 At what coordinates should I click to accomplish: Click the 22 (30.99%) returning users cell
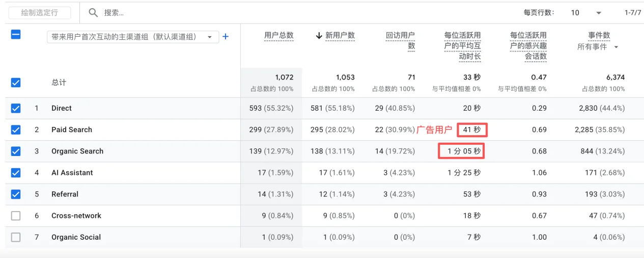(395, 130)
